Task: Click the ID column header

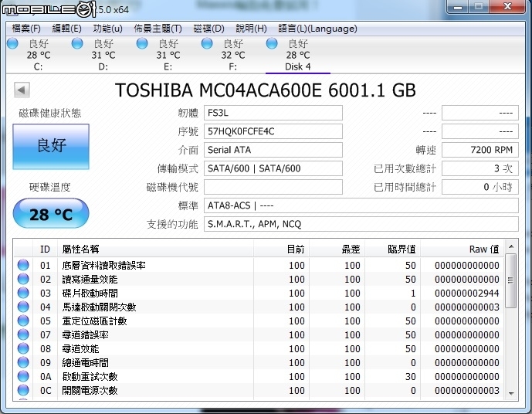Action: 45,249
